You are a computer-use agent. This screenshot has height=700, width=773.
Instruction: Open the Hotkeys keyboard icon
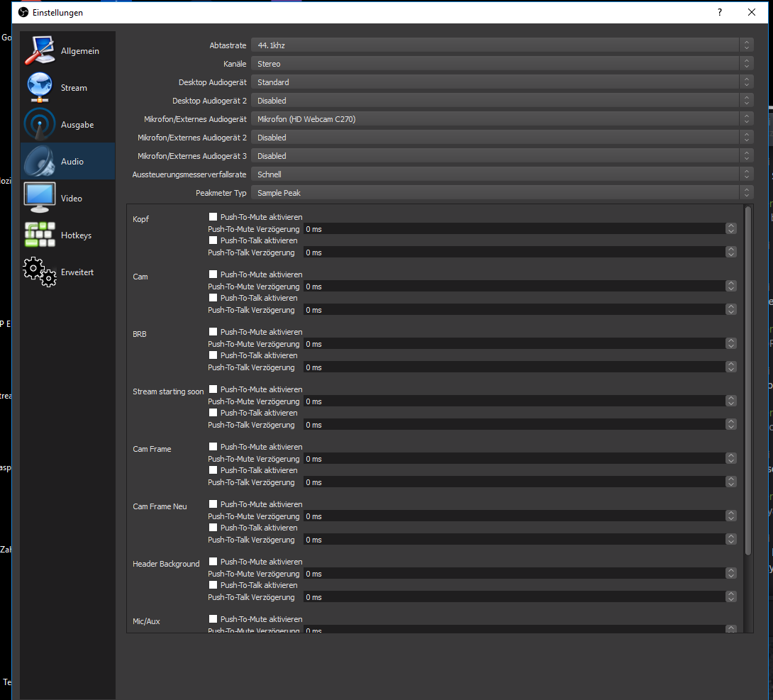point(40,235)
